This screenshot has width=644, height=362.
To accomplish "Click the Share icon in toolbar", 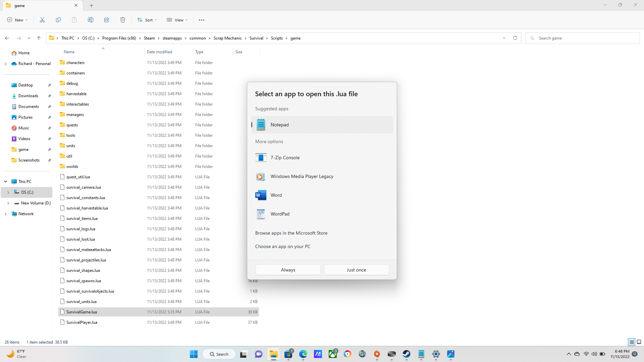I will (x=107, y=20).
